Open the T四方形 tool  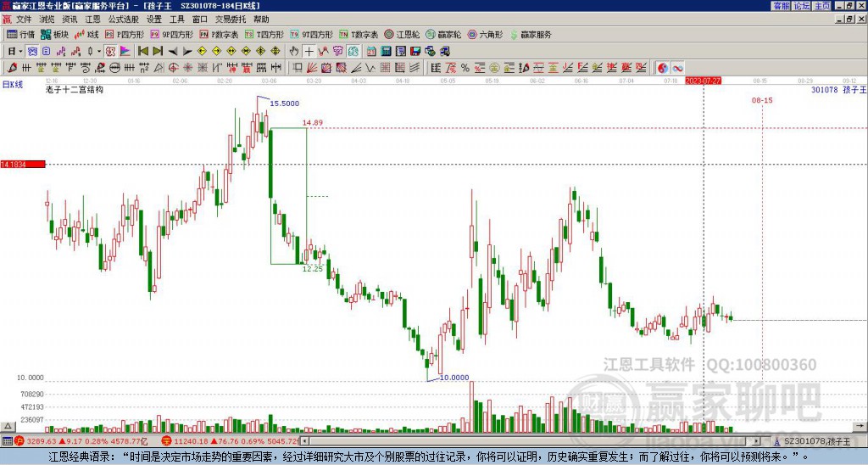tap(264, 34)
